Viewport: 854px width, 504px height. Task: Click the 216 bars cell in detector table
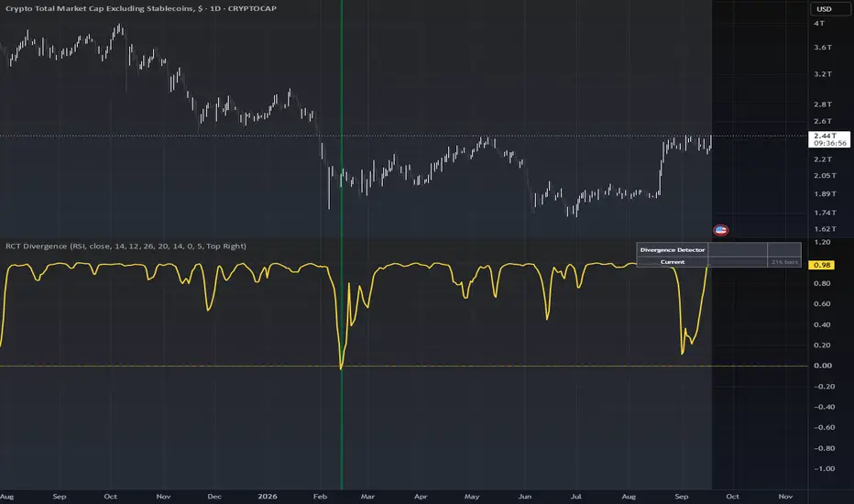783,262
